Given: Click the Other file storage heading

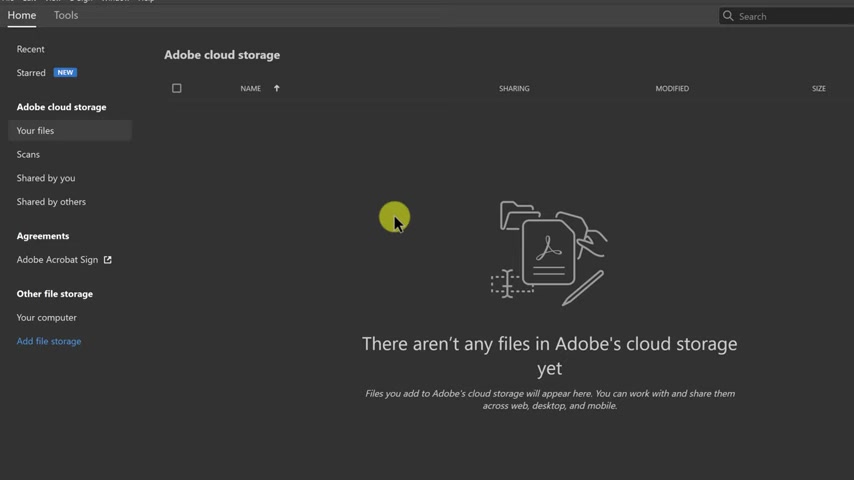Looking at the screenshot, I should (54, 294).
